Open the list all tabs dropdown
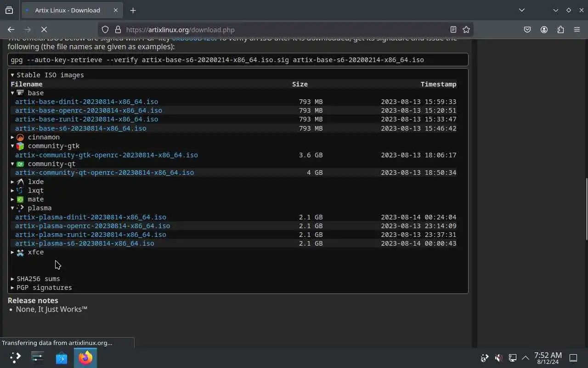Image resolution: width=588 pixels, height=368 pixels. tap(522, 10)
